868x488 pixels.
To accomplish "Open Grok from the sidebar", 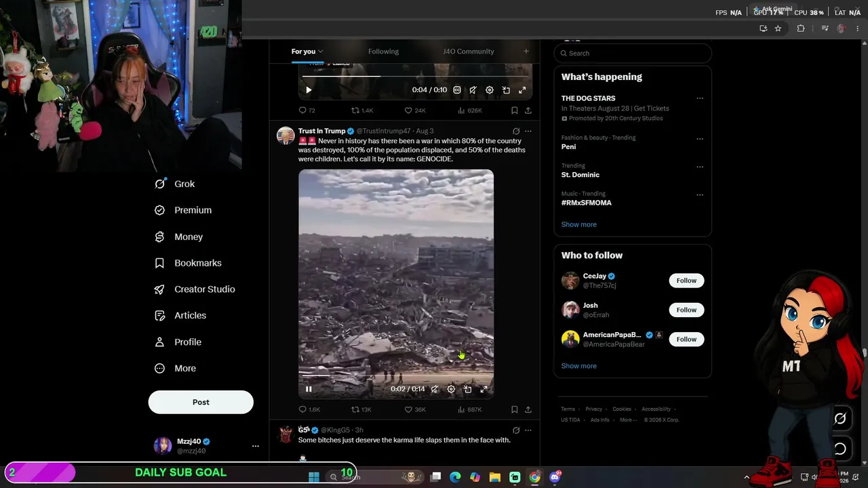I will [175, 184].
